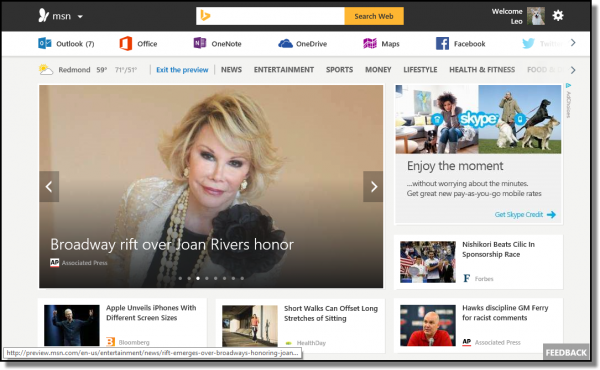Open the OneNote icon shortcut
Viewport: 600px width, 370px height.
pyautogui.click(x=200, y=43)
